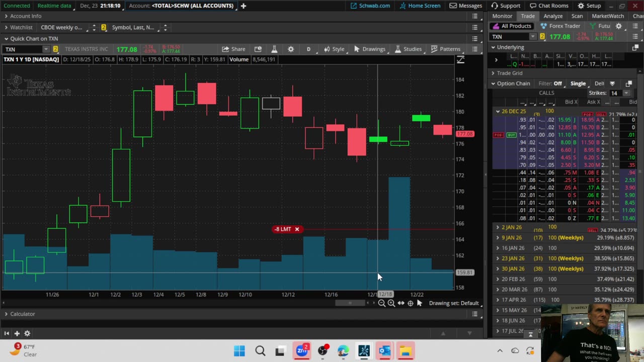The width and height of the screenshot is (644, 362).
Task: Detach the Underlying section with the pop-out icon
Action: [635, 47]
